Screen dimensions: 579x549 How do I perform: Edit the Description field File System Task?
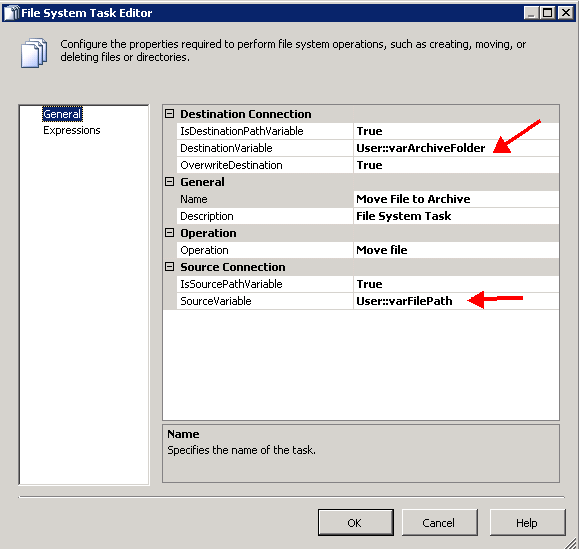point(456,216)
